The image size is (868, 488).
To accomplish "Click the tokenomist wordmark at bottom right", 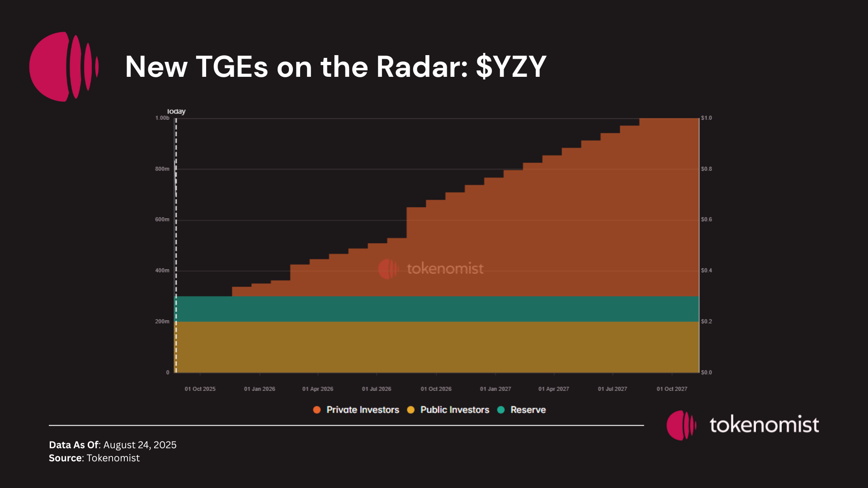I will [x=764, y=425].
